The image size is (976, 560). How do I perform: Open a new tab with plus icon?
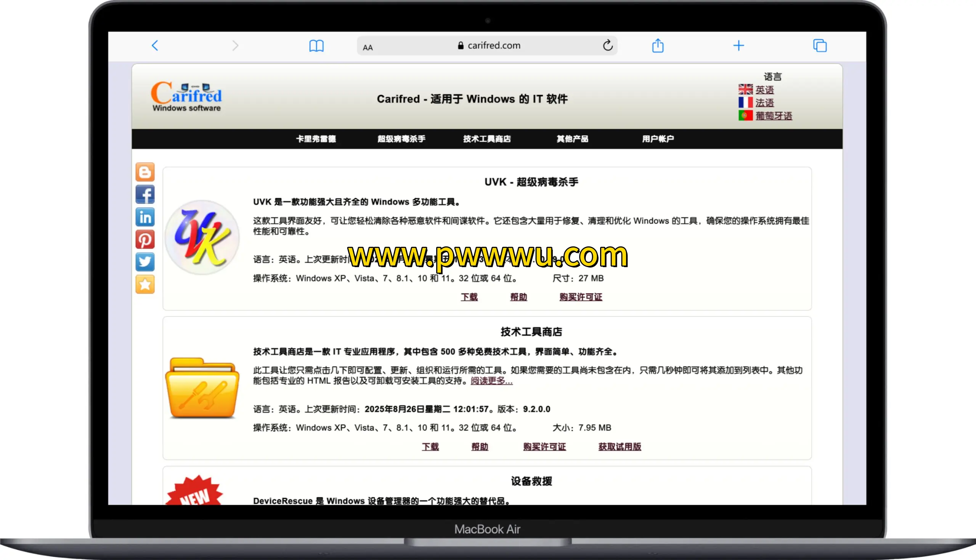coord(738,46)
